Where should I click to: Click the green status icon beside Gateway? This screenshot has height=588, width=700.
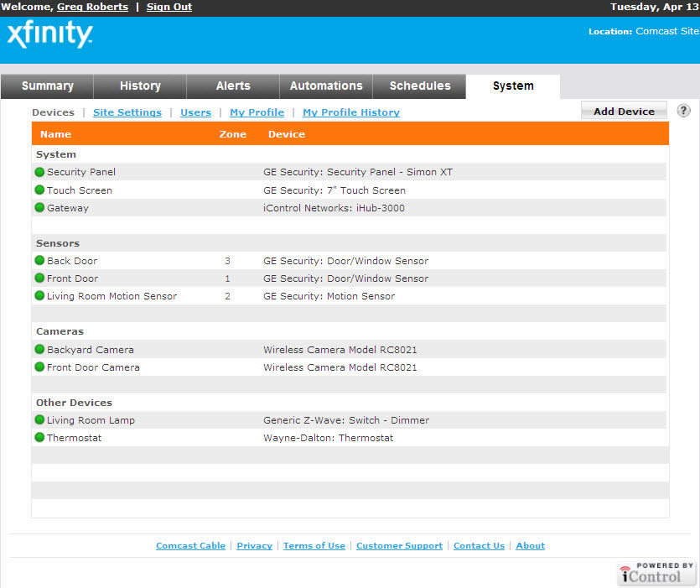click(39, 208)
